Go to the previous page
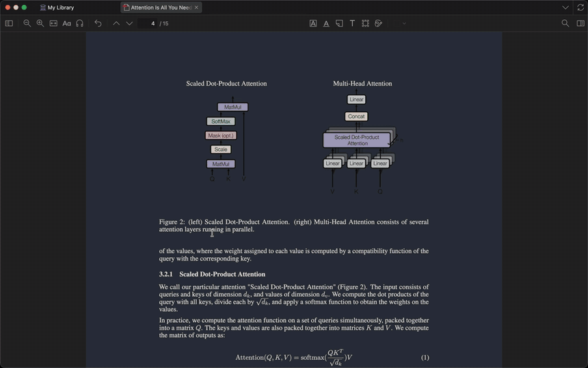This screenshot has width=588, height=368. pos(116,23)
